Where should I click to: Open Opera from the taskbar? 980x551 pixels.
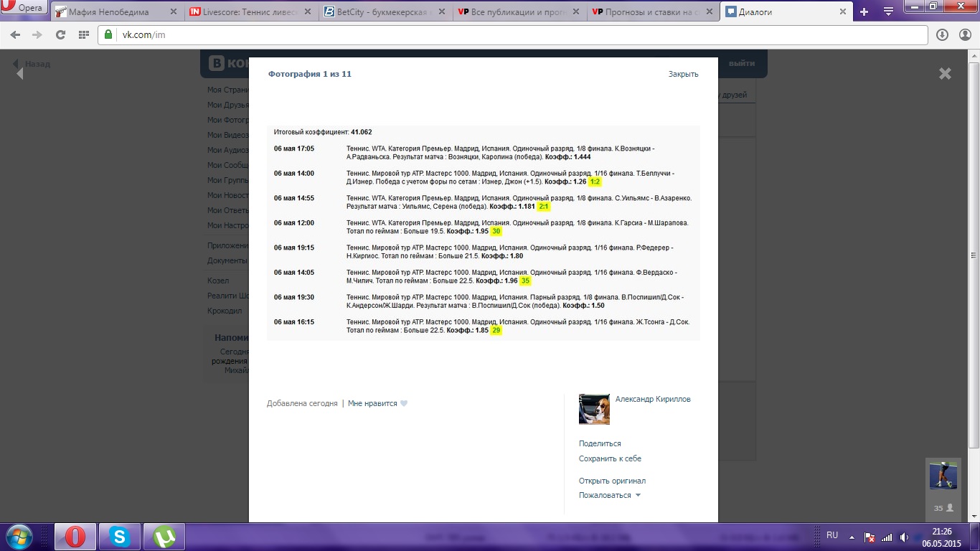pos(75,537)
